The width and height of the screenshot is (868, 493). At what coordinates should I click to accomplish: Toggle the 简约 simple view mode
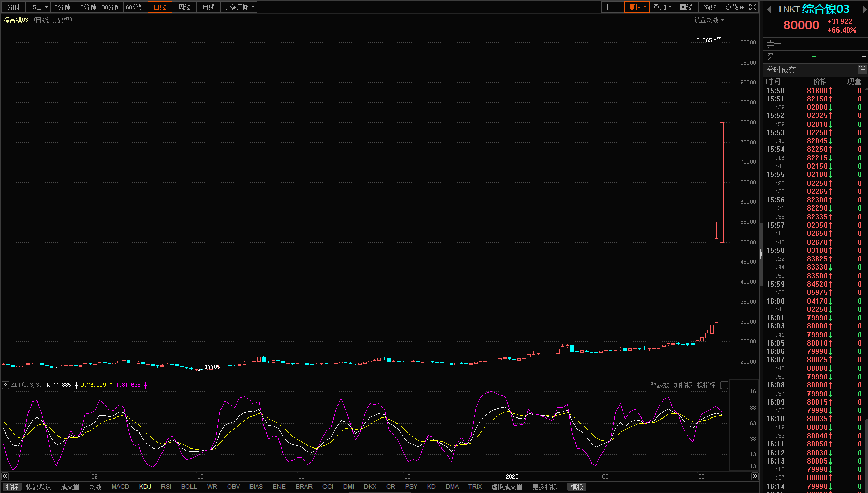click(x=710, y=7)
